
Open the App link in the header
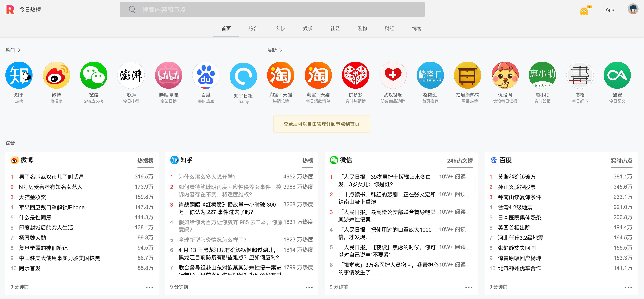610,9
